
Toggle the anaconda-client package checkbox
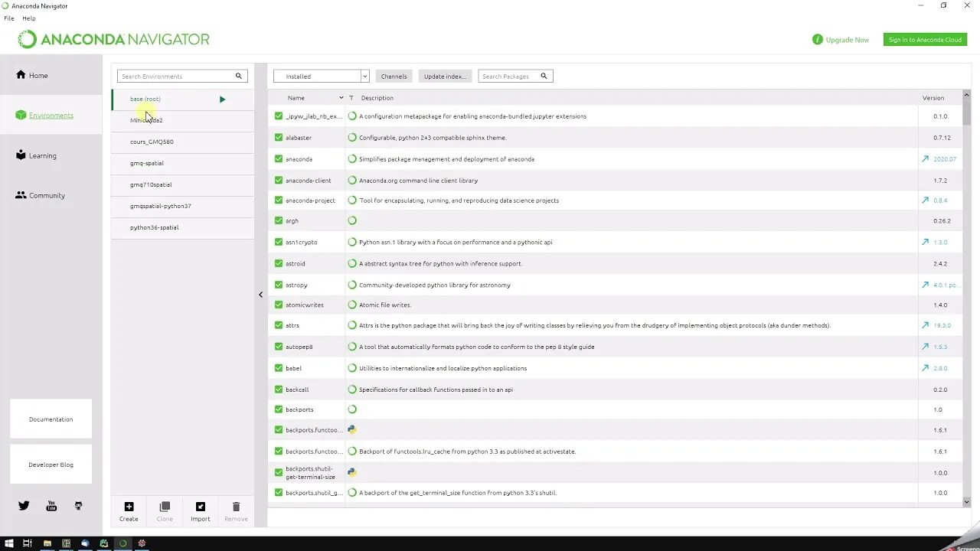pos(279,181)
